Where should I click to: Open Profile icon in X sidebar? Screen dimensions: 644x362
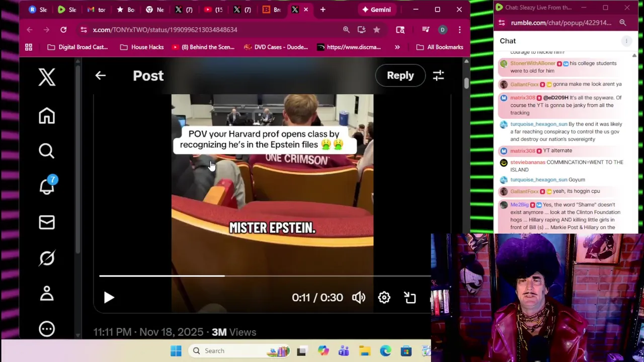click(x=47, y=294)
